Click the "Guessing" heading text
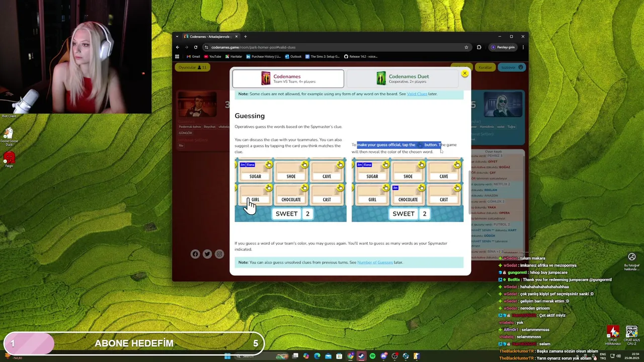The image size is (644, 362). tap(250, 116)
